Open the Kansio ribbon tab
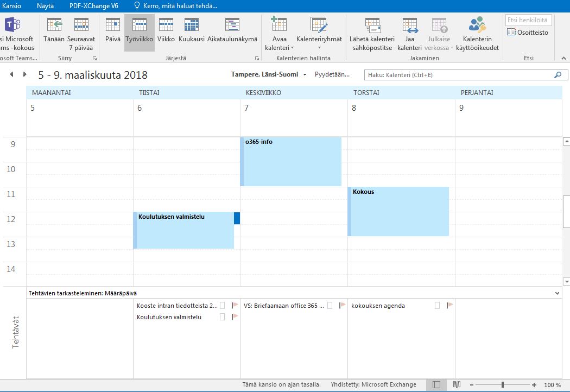This screenshot has width=570, height=392. (12, 5)
